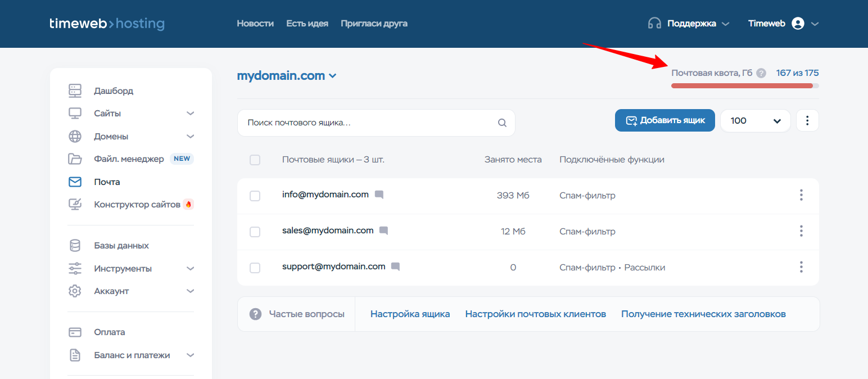Image resolution: width=868 pixels, height=379 pixels.
Task: Click the mail quota help question icon
Action: [761, 73]
